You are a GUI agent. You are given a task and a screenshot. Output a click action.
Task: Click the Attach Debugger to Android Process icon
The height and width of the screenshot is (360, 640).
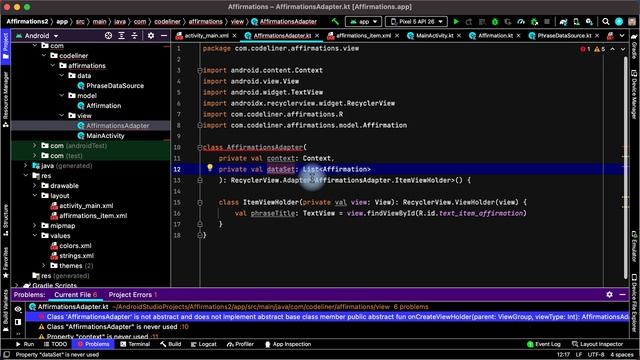pos(534,22)
